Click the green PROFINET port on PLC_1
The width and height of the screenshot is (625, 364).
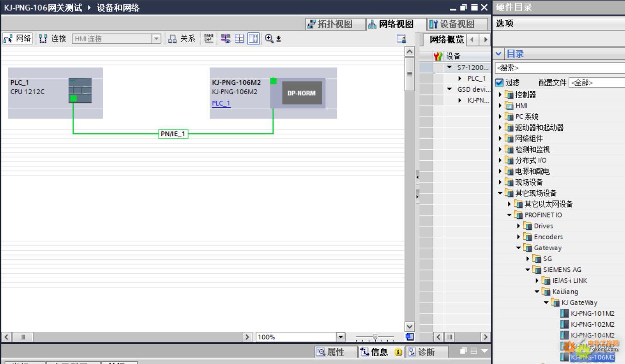tap(73, 98)
